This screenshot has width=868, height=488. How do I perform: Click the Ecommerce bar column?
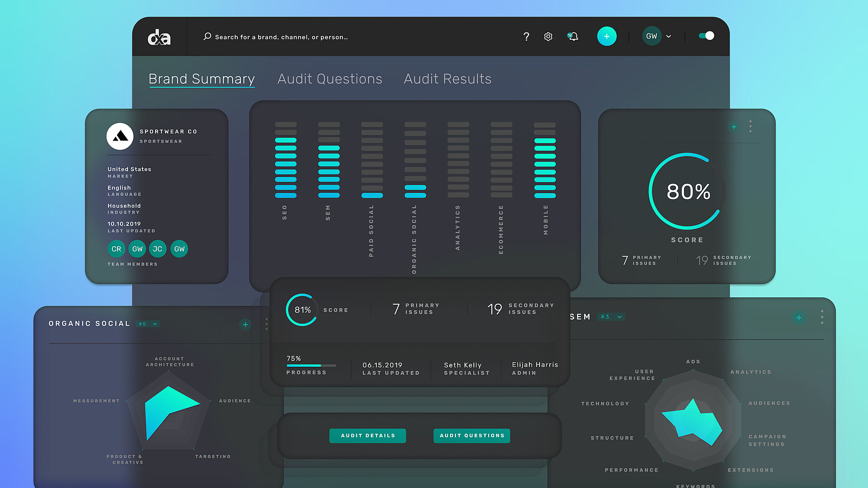tap(502, 160)
